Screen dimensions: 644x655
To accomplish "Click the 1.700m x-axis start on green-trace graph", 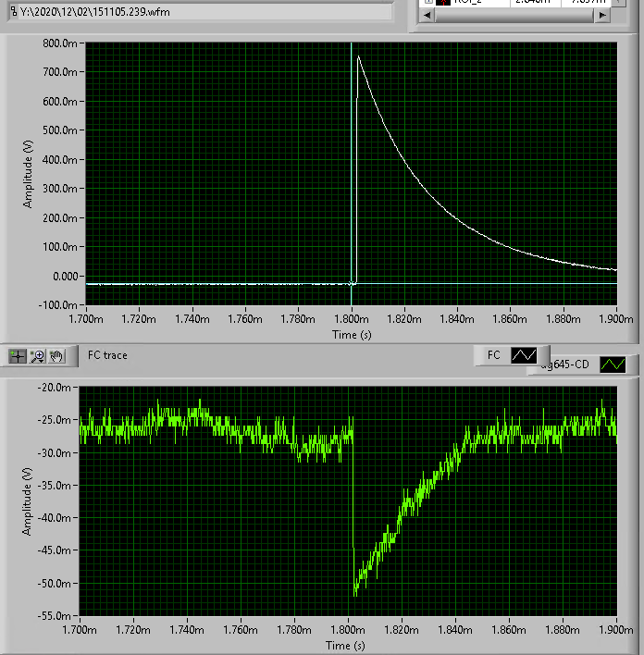I will tap(80, 629).
